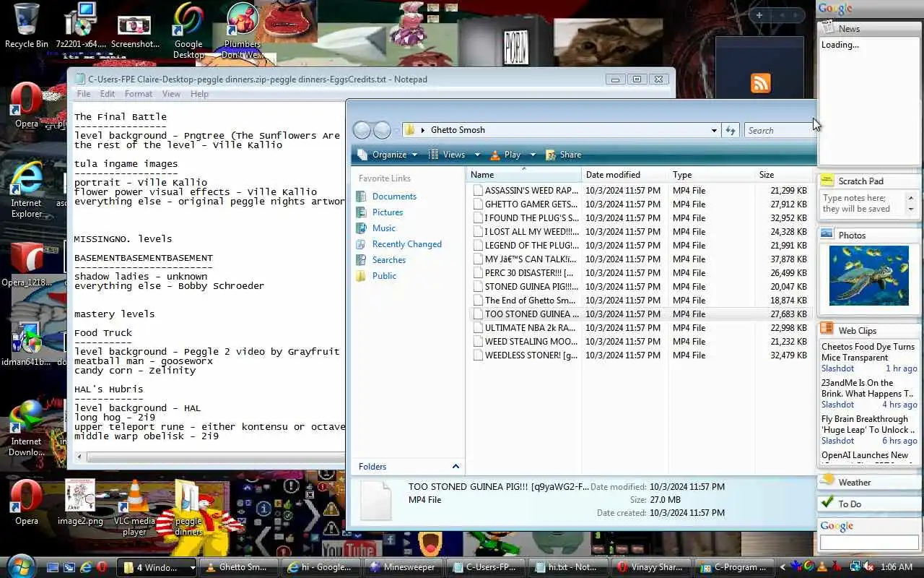
Task: Open image2.png on the desktop
Action: [80, 502]
